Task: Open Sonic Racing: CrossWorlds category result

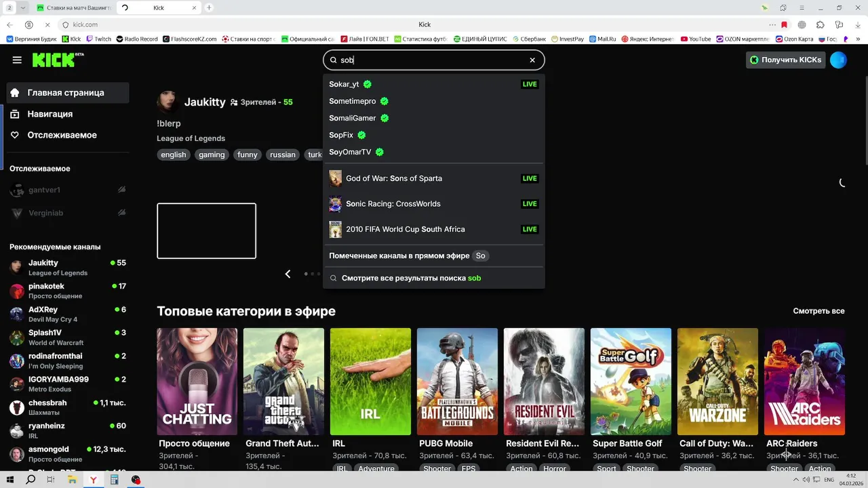Action: tap(434, 203)
